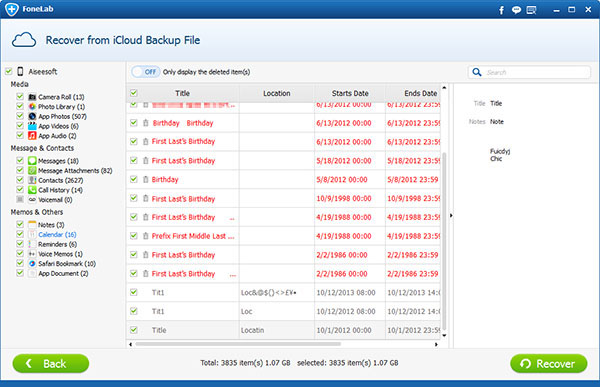Uncheck the Contacts checkbox
The height and width of the screenshot is (387, 600).
pyautogui.click(x=20, y=180)
